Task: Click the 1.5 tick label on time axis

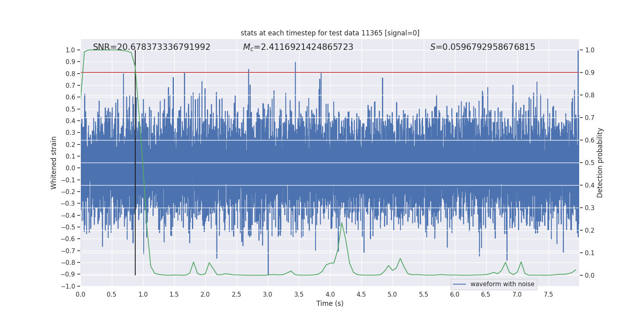Action: (174, 294)
